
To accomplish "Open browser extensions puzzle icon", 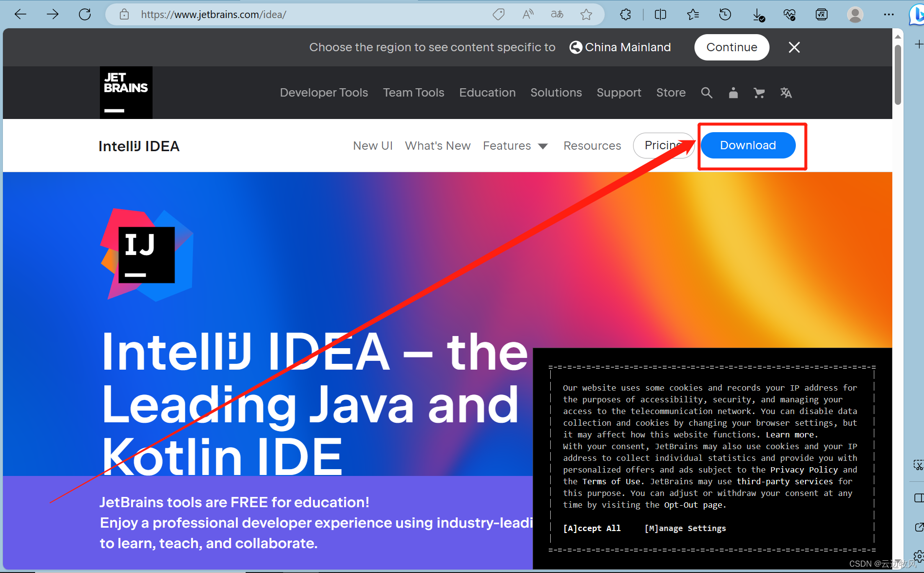I will 626,15.
